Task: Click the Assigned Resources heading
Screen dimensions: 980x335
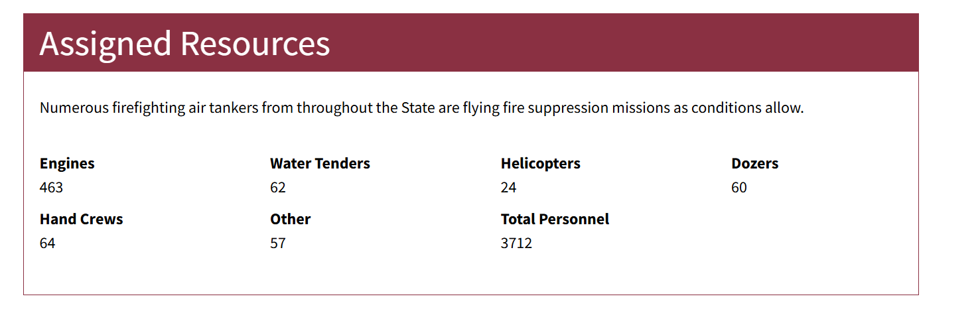Action: 184,44
